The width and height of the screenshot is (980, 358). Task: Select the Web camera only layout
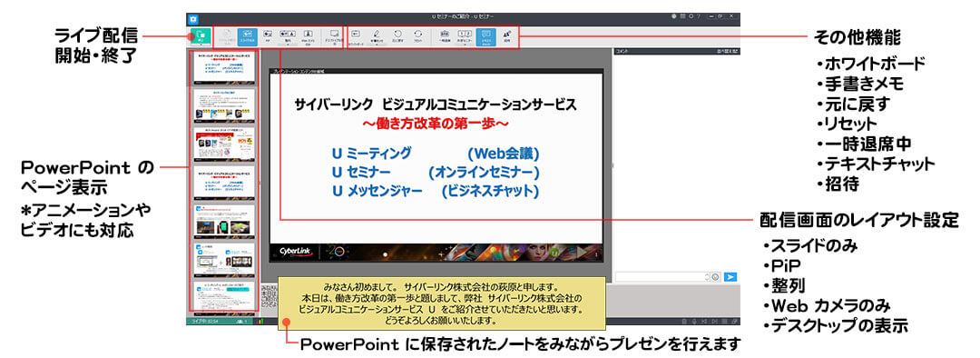coord(309,37)
